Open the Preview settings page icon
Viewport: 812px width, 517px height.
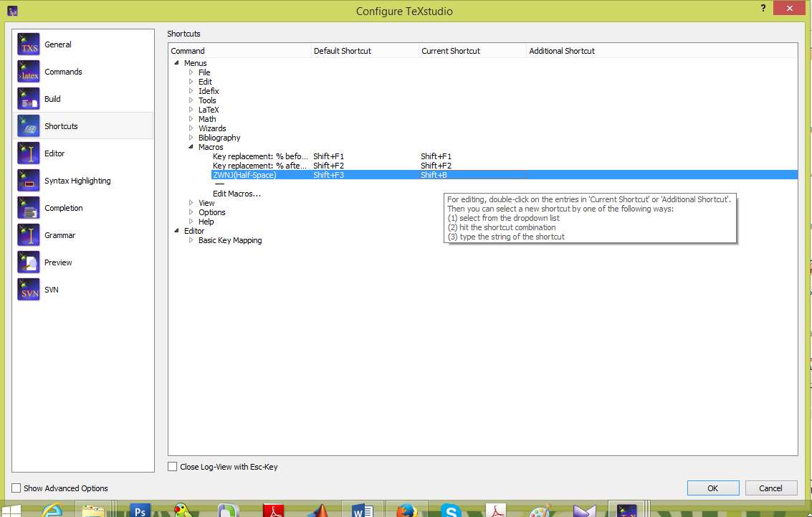29,262
